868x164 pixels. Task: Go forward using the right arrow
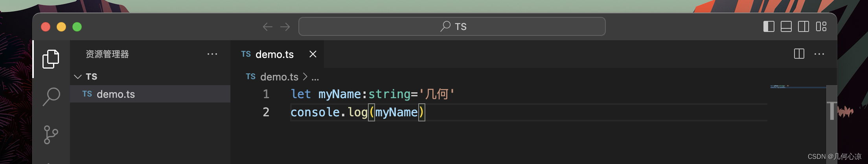[285, 27]
